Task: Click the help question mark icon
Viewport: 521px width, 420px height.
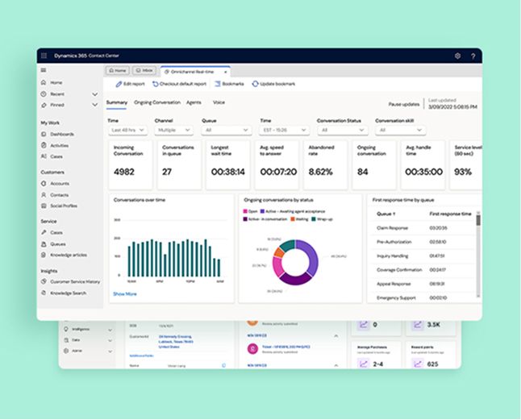Action: [x=473, y=56]
